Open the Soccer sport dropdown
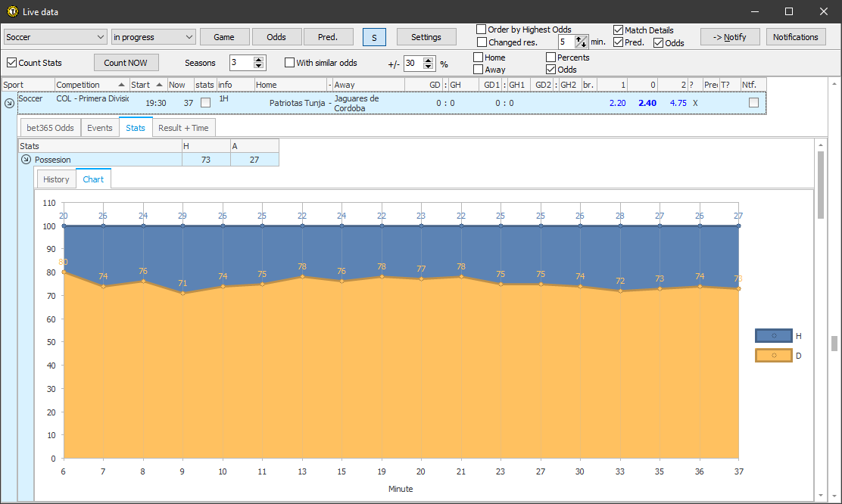This screenshot has width=842, height=504. 56,37
